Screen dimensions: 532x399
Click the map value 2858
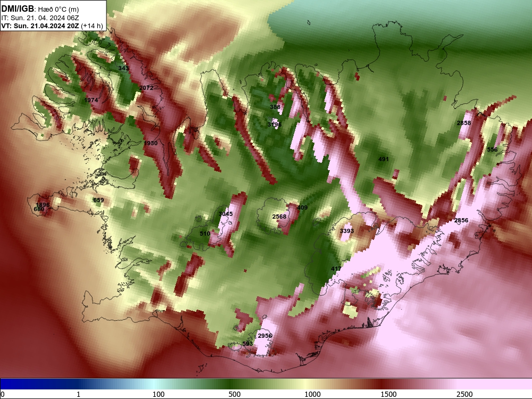coord(464,123)
